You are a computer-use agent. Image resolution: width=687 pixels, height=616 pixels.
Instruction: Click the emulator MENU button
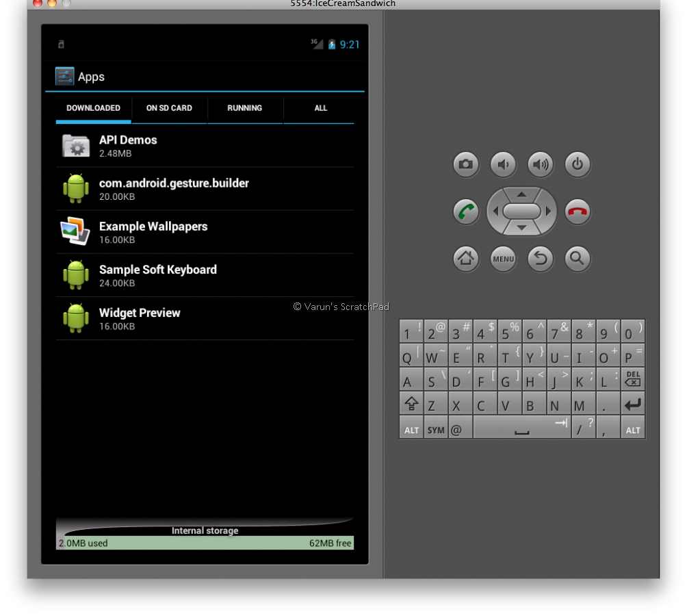[503, 259]
